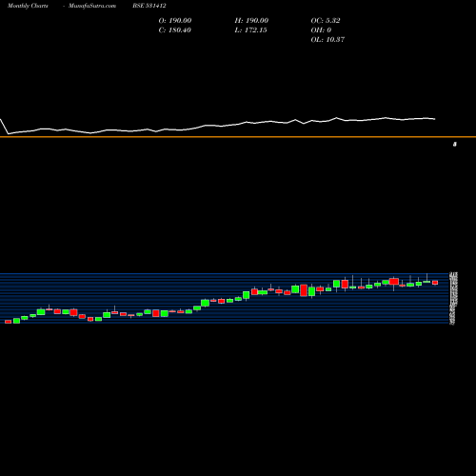476x476 pixels.
Task: Click the 'OH: 0' reading
Action: [x=321, y=30]
